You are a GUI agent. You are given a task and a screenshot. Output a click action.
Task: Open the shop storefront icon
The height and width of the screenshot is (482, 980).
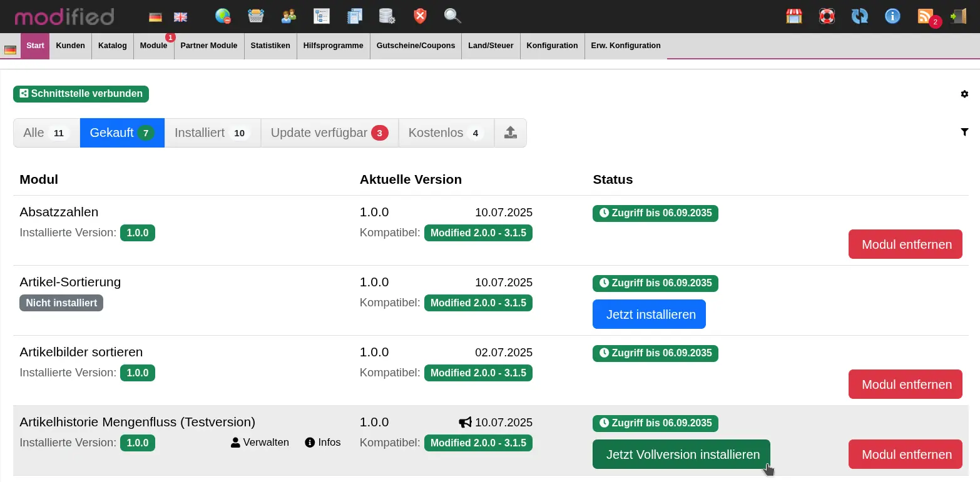[794, 16]
